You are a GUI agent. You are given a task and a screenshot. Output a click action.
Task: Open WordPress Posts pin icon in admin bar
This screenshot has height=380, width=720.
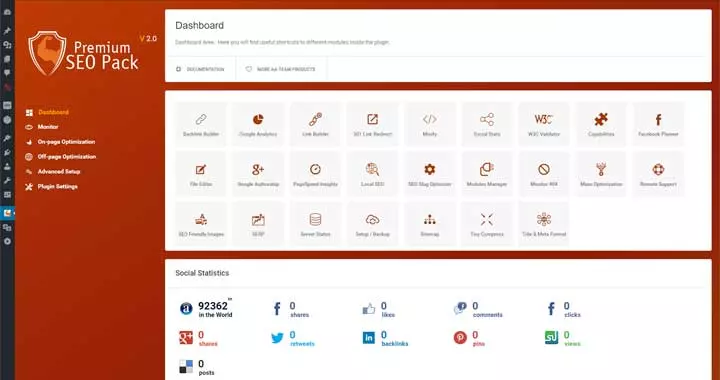point(7,31)
